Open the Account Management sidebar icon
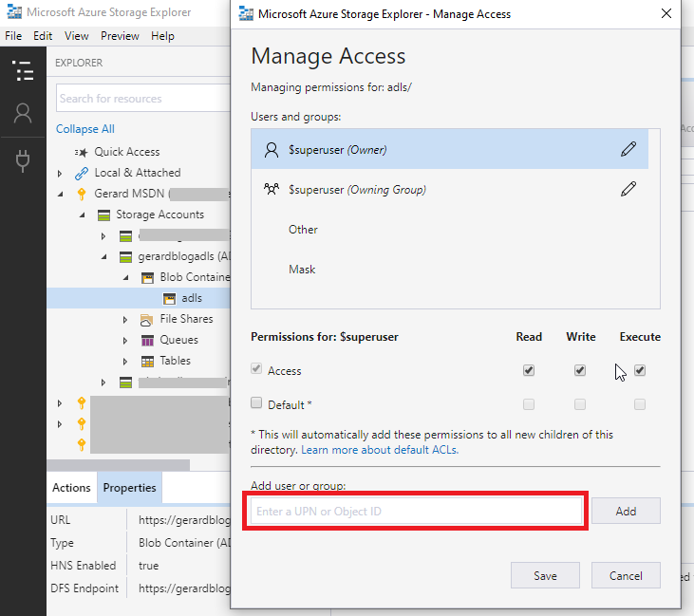Screen dimensions: 694x616 coord(23,114)
